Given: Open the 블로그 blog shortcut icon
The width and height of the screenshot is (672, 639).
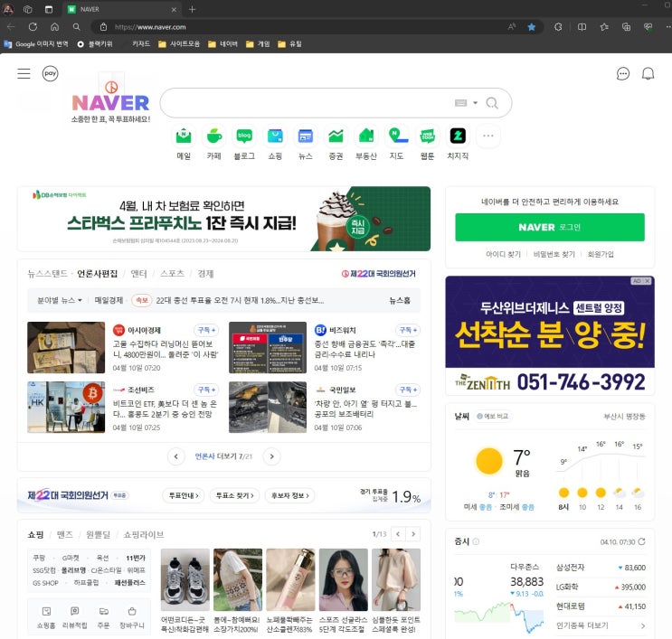Looking at the screenshot, I should click(244, 136).
